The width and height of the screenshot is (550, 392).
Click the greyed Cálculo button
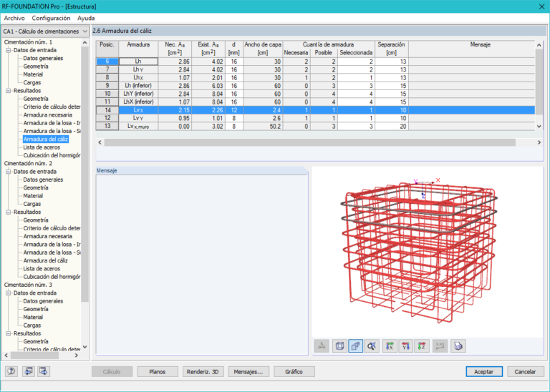(112, 372)
